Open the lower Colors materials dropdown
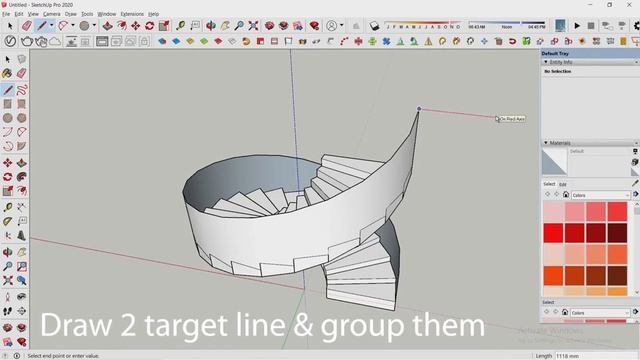 tap(600, 313)
